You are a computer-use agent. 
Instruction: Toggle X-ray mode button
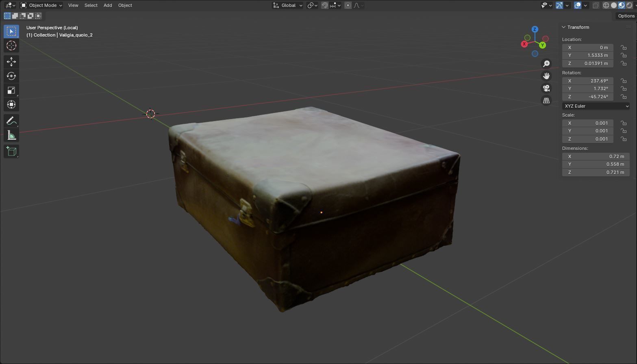[x=596, y=5]
